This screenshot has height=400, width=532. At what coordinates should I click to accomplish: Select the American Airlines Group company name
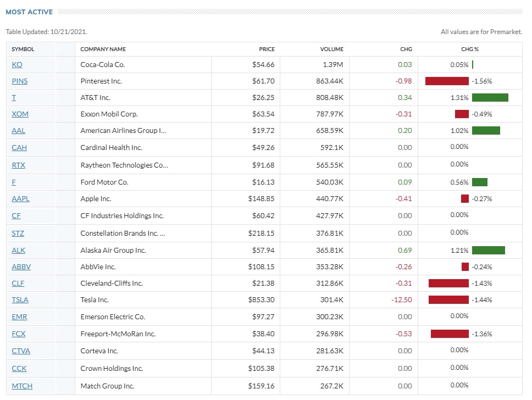tap(124, 131)
